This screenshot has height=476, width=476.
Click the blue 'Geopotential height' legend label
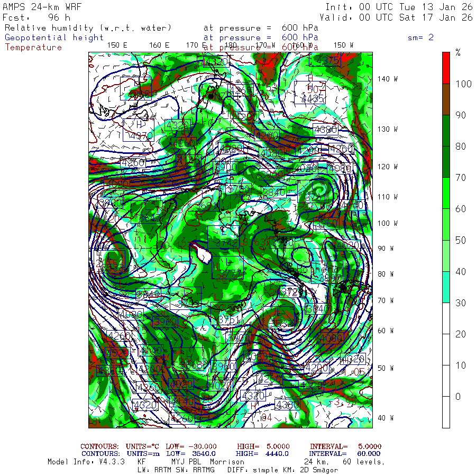[x=54, y=38]
